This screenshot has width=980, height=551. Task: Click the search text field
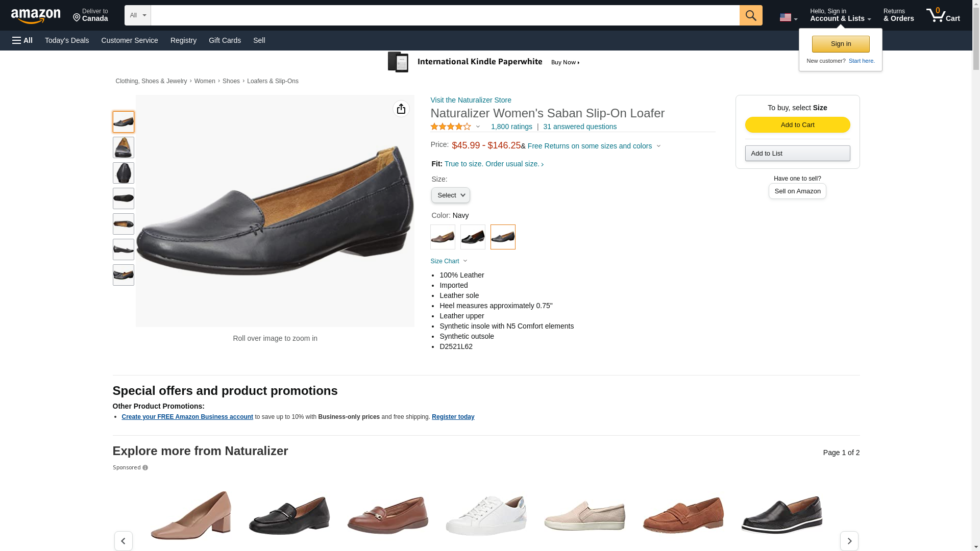coord(444,15)
